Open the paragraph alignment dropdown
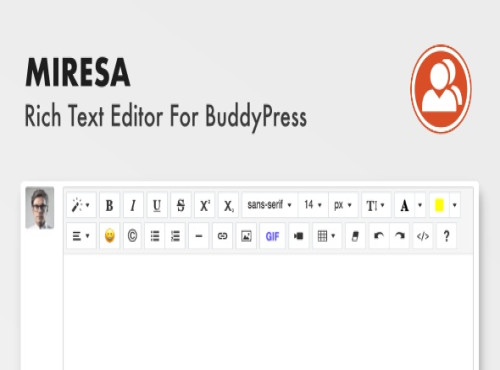This screenshot has width=500, height=370. 81,236
